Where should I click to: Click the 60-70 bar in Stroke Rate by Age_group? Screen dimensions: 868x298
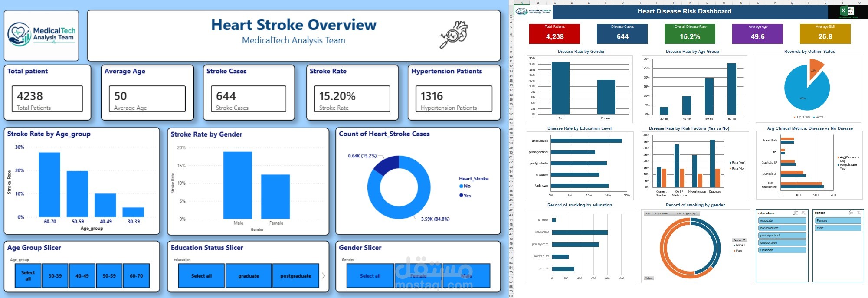coord(49,185)
